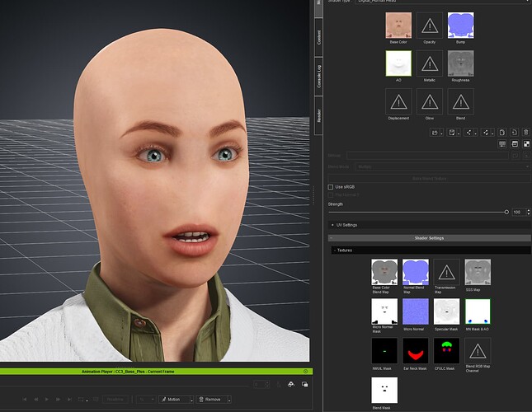Click the Remove button in Animation Player

click(212, 400)
